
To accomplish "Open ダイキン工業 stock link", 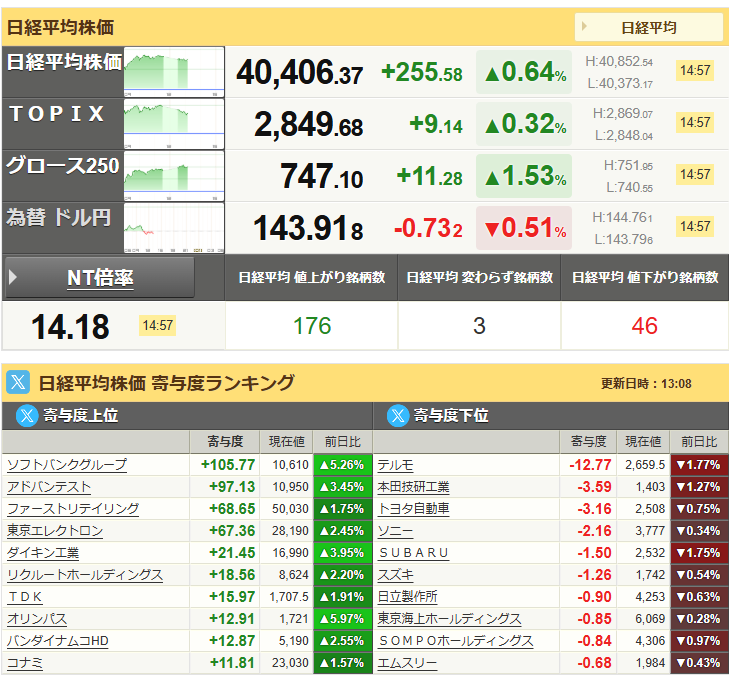I will 43,552.
